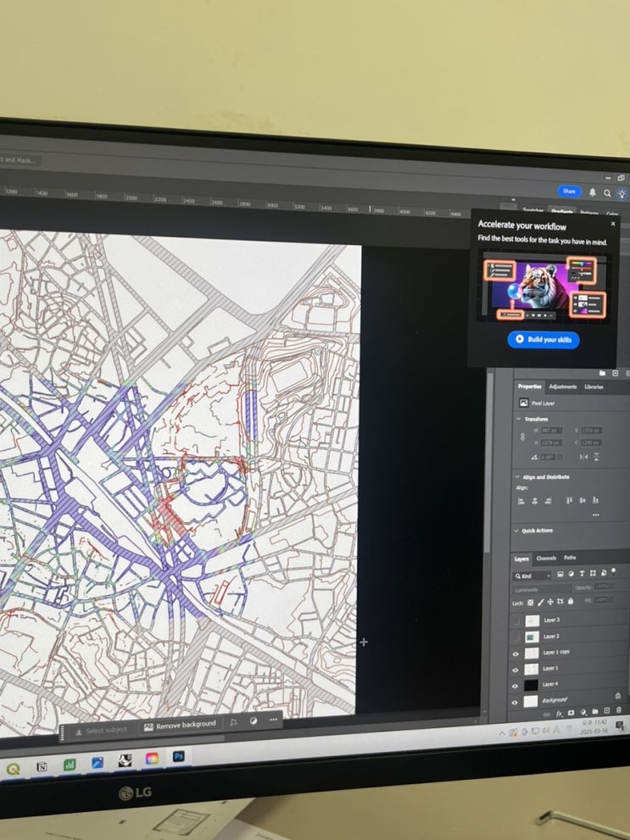630x840 pixels.
Task: Collapse the Align and Distribute section
Action: coord(517,476)
